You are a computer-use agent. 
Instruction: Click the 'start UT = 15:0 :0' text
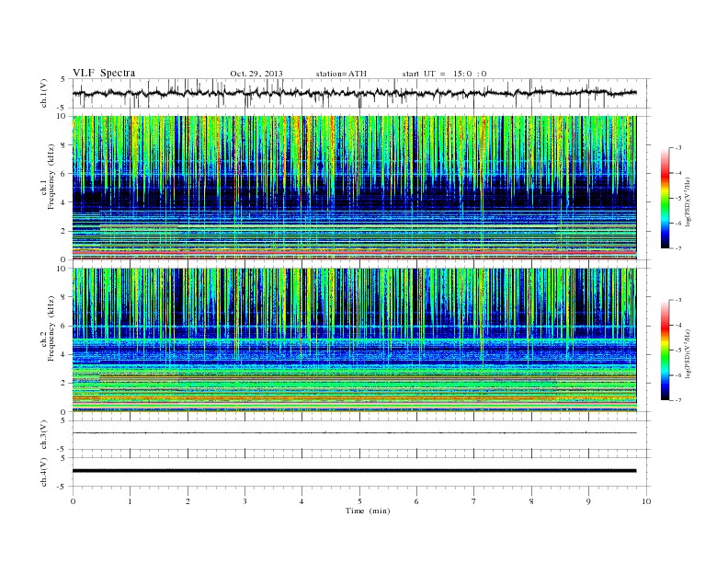[444, 74]
